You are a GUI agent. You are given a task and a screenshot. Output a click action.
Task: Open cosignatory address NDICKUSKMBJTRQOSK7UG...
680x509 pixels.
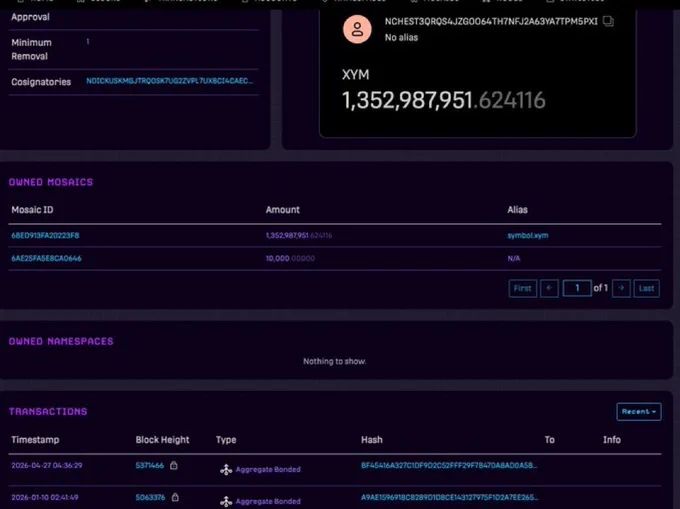170,81
